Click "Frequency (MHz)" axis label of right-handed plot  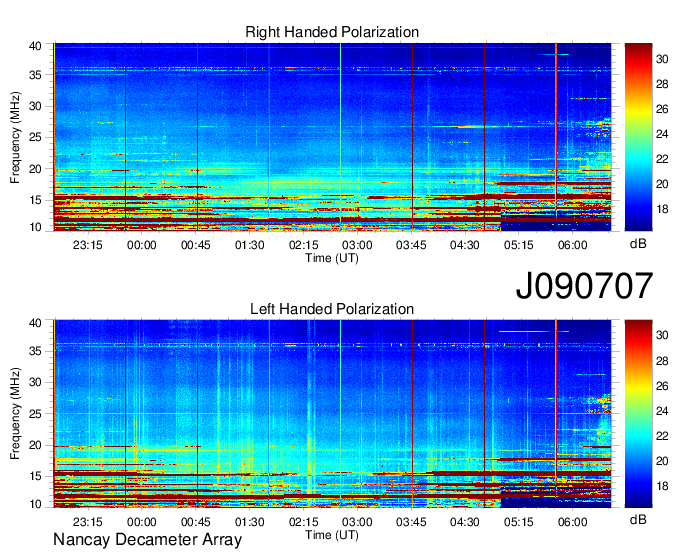(x=16, y=137)
